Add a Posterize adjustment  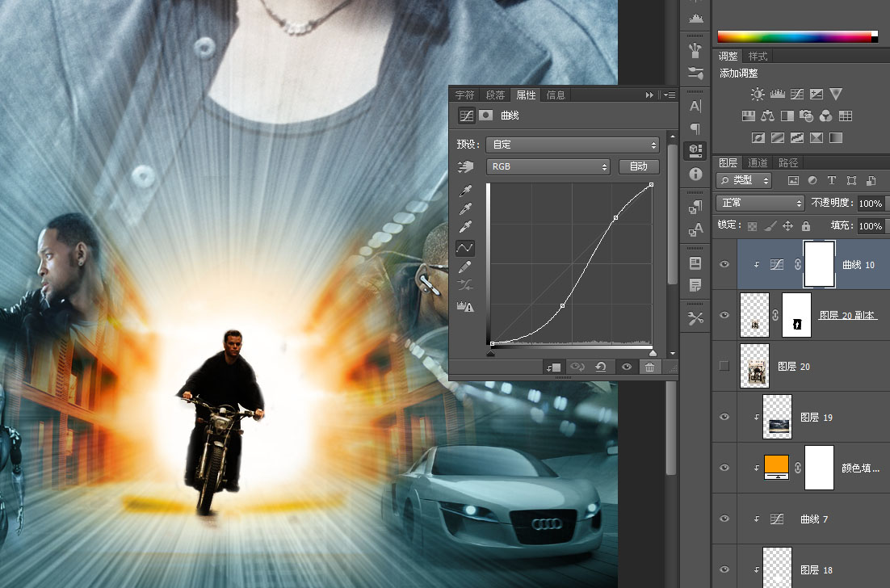point(778,137)
